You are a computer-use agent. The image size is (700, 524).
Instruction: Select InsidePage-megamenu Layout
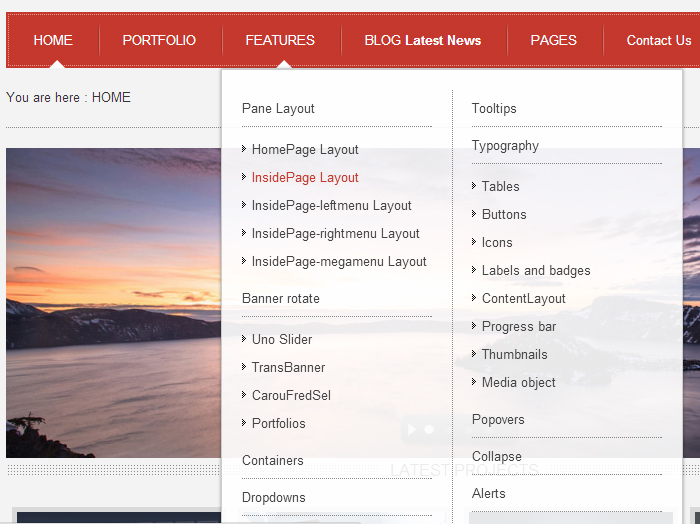[x=339, y=262]
